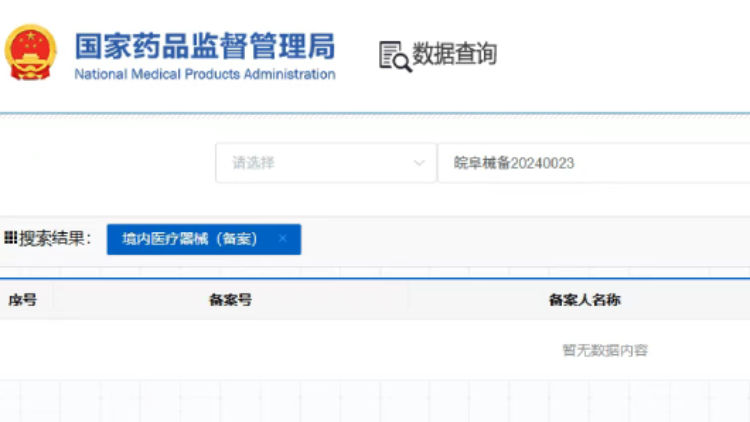
Task: Click the 国家药品监督管理局 site title
Action: click(205, 46)
